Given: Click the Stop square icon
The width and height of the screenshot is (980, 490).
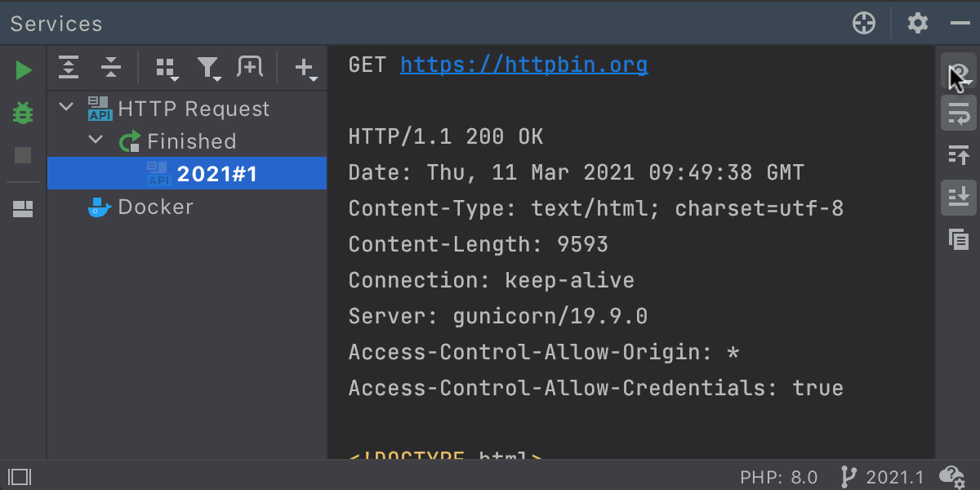Looking at the screenshot, I should coord(24,155).
